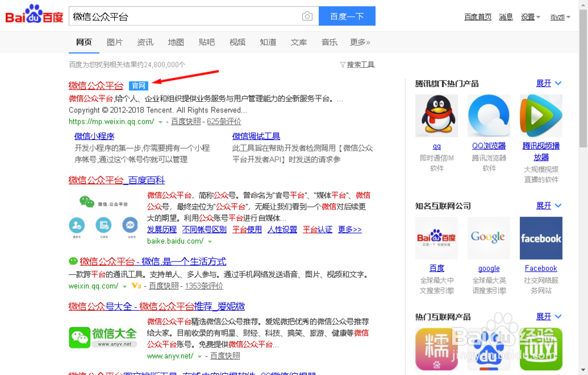This screenshot has width=588, height=375.
Task: Expand 腾讯旗下热门产品 section with 展开
Action: pos(549,84)
